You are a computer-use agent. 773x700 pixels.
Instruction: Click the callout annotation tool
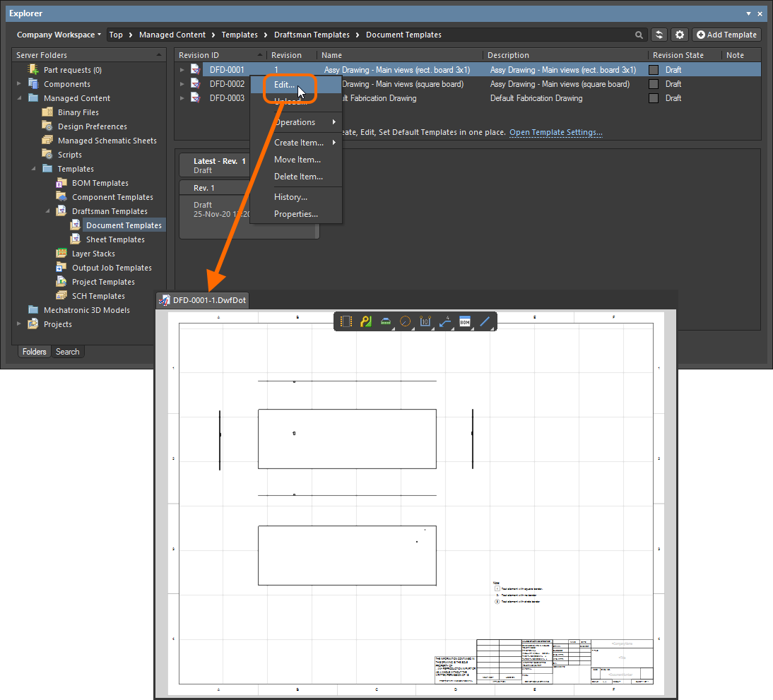click(444, 321)
